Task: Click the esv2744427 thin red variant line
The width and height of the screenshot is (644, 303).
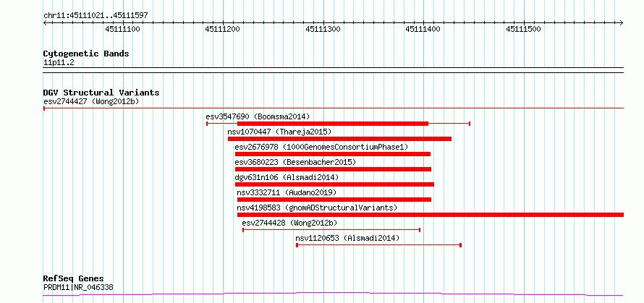Action: (334, 108)
